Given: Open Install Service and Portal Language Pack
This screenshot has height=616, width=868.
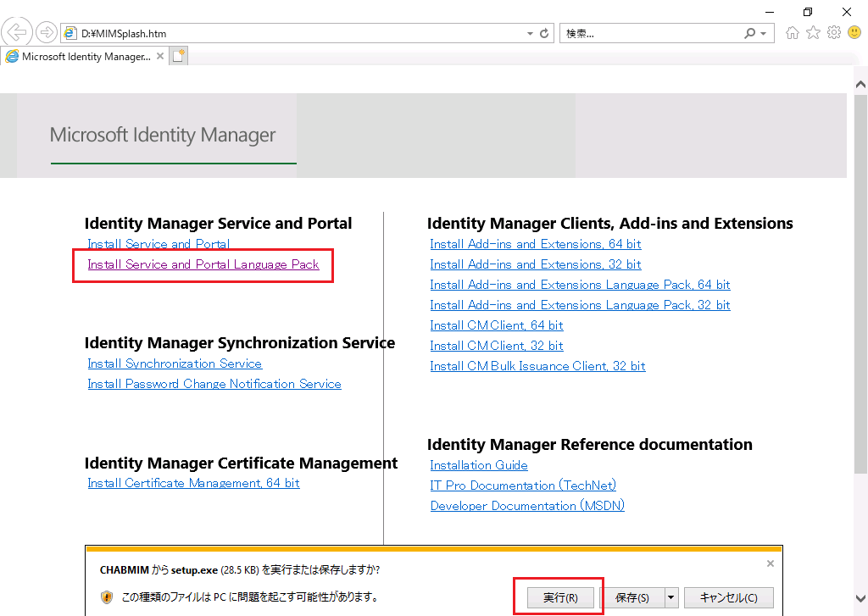Looking at the screenshot, I should (203, 264).
